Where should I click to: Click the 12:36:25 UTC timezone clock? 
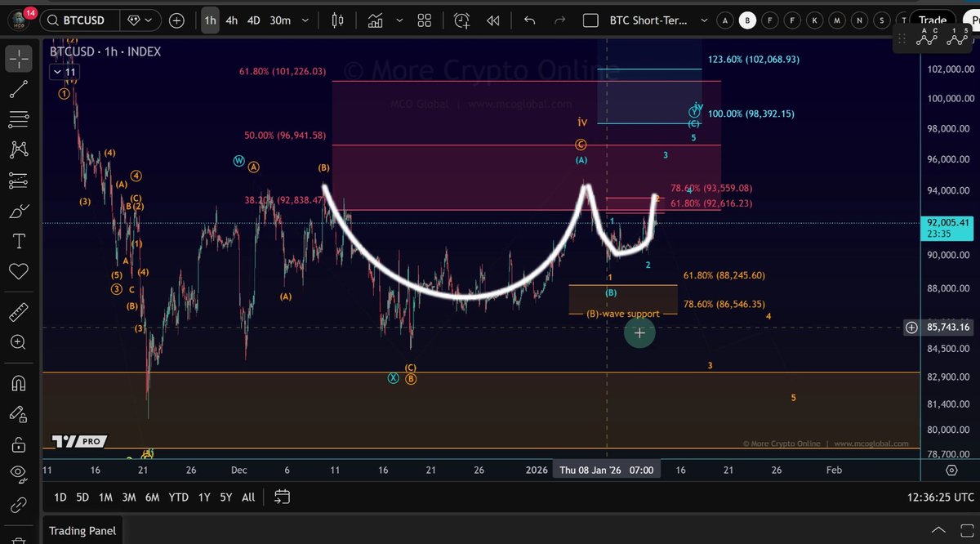940,497
